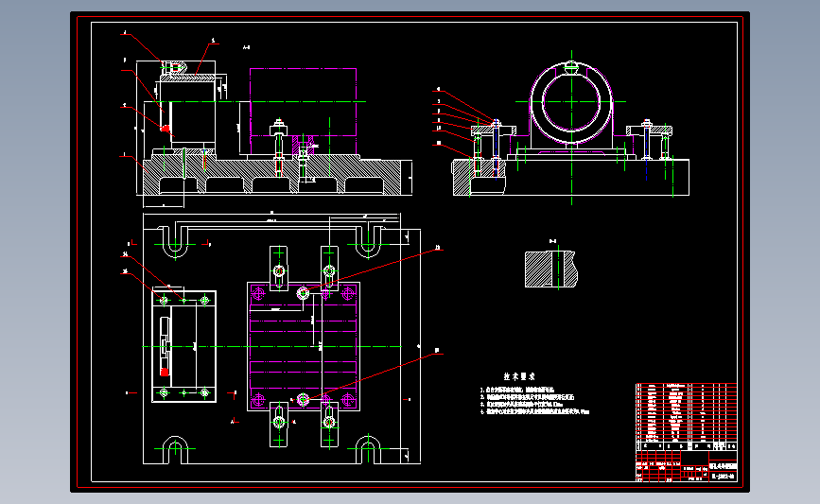The height and width of the screenshot is (504, 820).
Task: Select the parts list table above title block
Action: (686, 417)
